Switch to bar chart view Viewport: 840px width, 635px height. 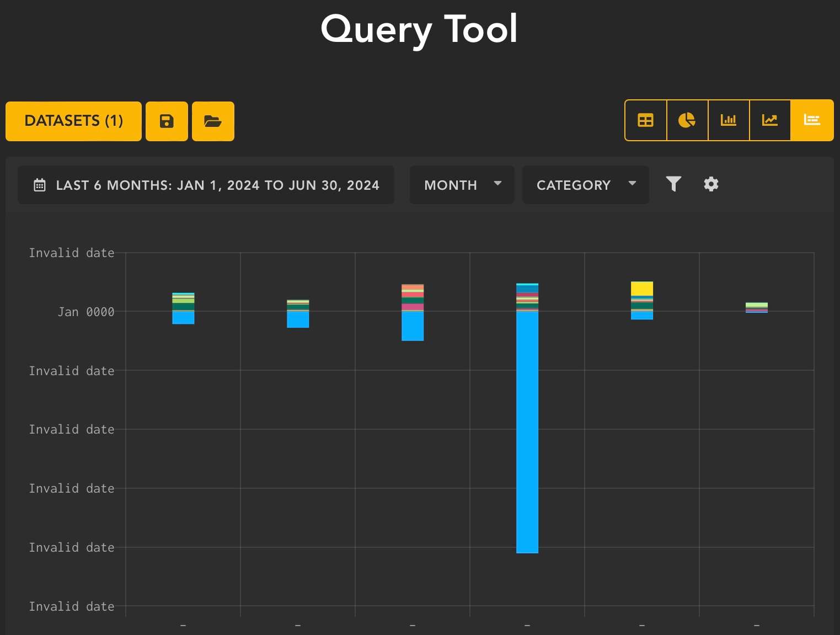click(x=729, y=120)
